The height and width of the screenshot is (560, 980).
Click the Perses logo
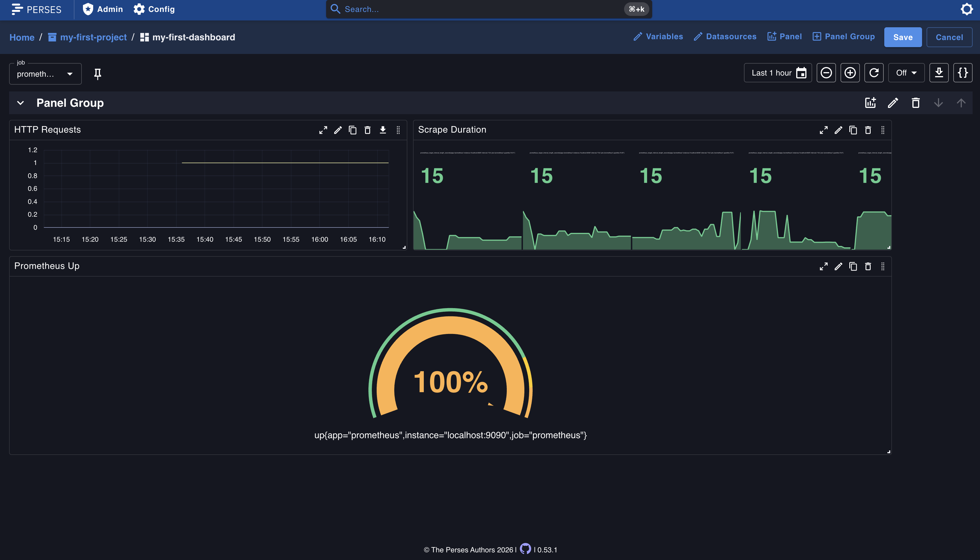36,9
